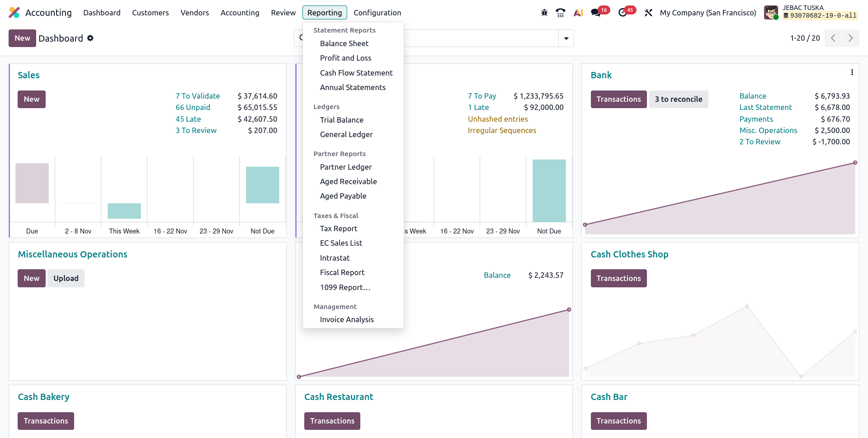Select Balance Sheet from Reporting menu
The width and height of the screenshot is (868, 438).
click(344, 43)
